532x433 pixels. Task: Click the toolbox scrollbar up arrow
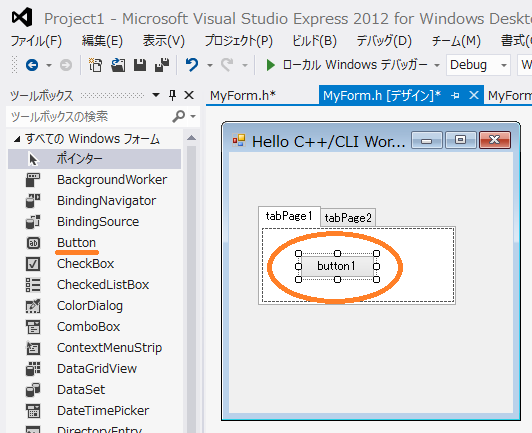point(191,137)
